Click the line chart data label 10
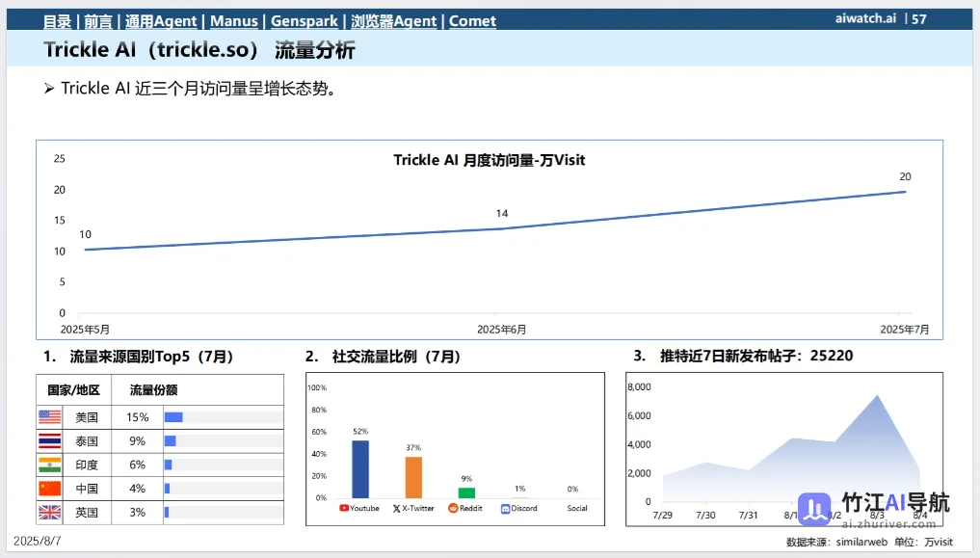 [85, 234]
